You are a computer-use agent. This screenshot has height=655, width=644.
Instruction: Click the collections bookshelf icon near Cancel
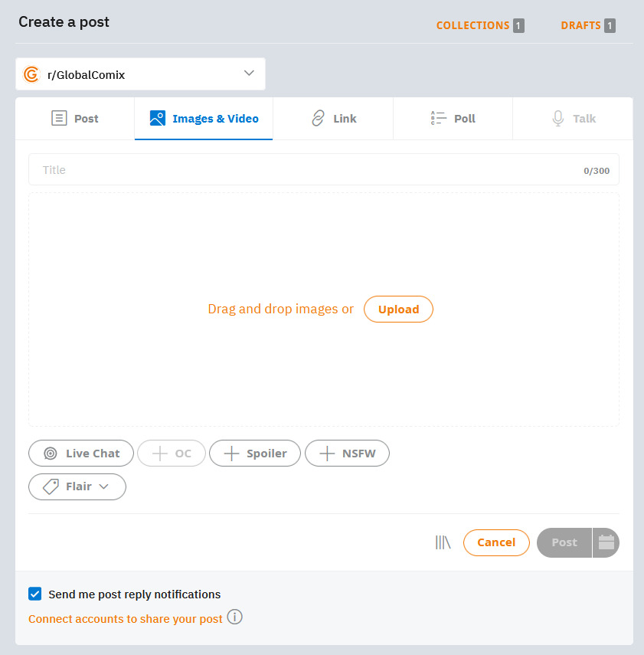pos(443,542)
